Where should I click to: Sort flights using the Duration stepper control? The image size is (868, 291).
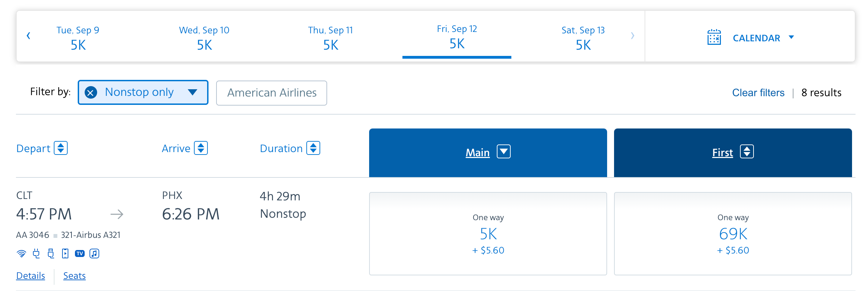pos(313,148)
